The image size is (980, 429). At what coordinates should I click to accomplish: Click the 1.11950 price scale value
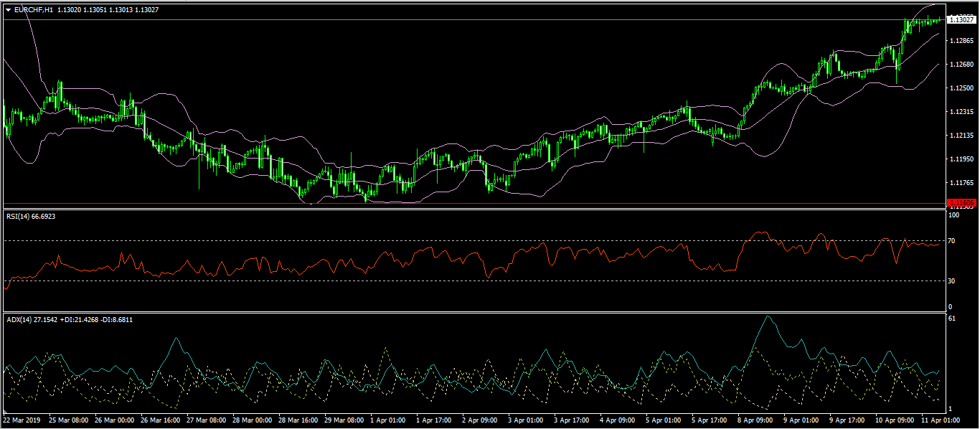coord(961,159)
